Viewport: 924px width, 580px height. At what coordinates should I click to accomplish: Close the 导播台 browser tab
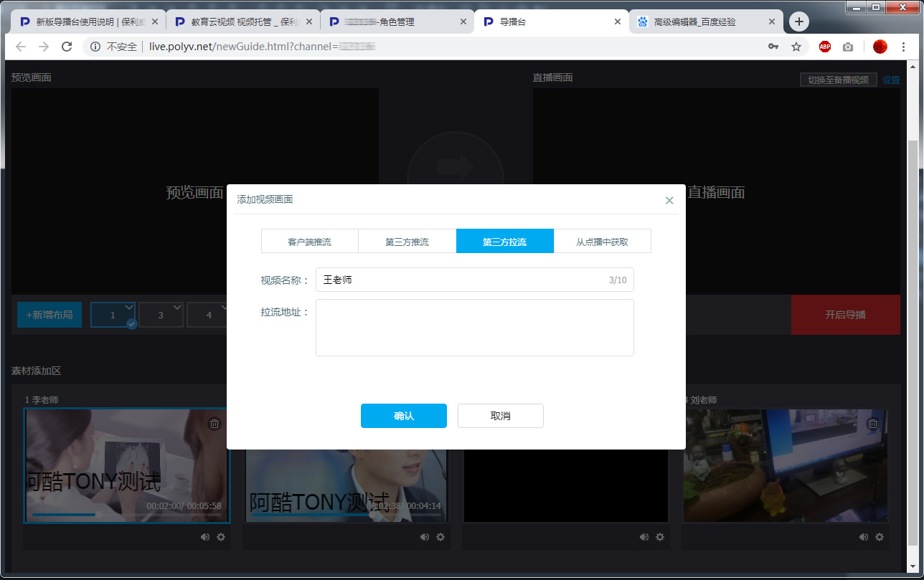(x=618, y=22)
